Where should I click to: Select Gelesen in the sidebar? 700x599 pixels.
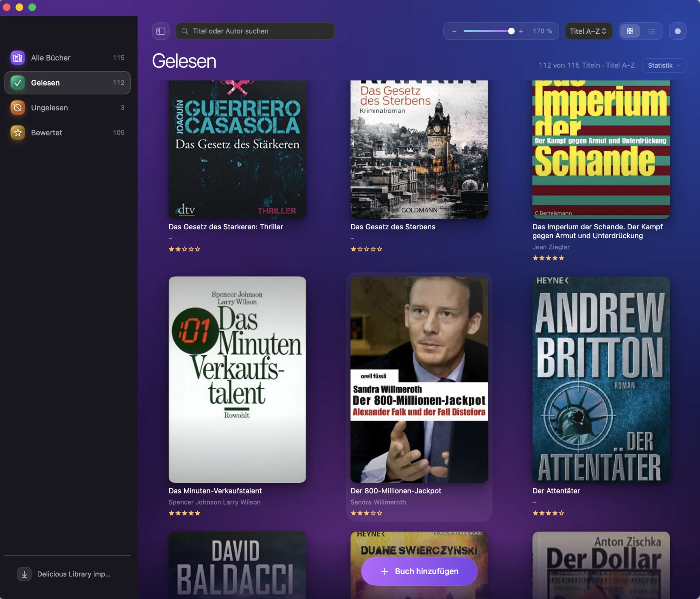pos(68,83)
